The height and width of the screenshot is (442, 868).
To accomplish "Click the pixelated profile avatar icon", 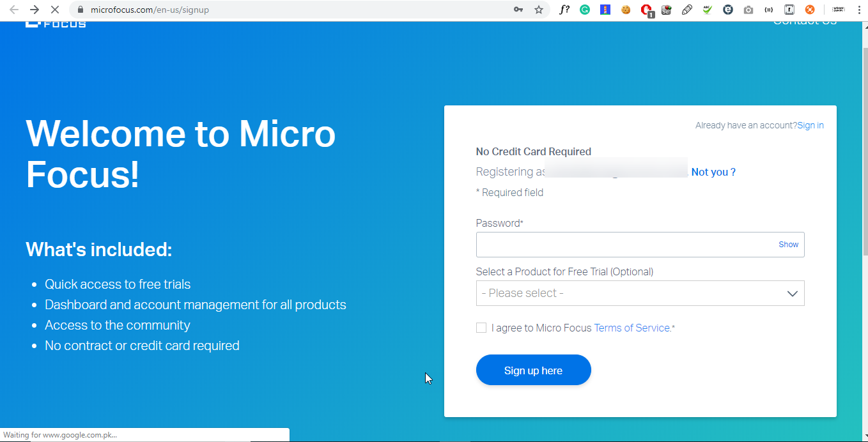I will (839, 10).
